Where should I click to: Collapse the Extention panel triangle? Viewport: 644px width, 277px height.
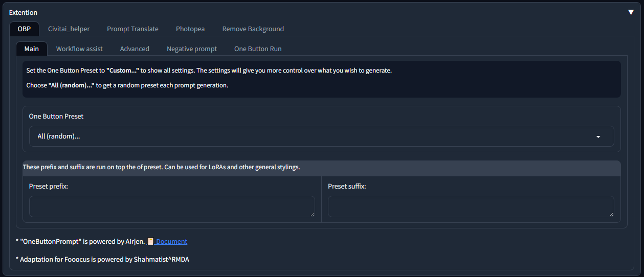coord(631,12)
